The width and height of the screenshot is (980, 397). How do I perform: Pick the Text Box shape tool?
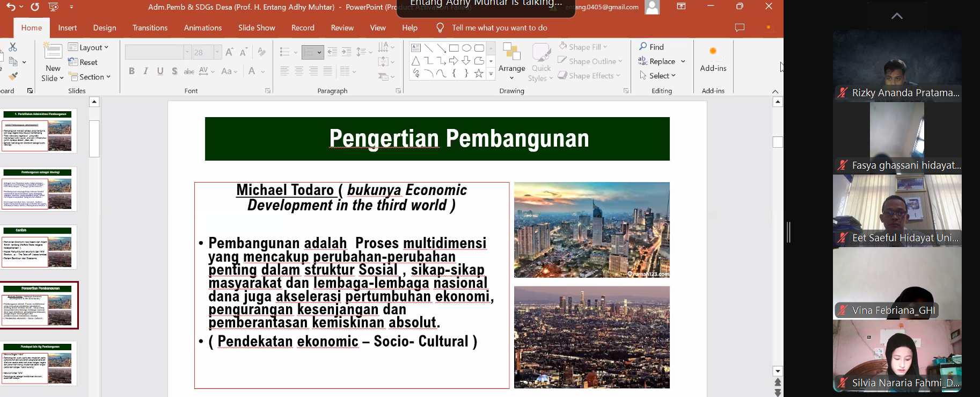coord(416,48)
